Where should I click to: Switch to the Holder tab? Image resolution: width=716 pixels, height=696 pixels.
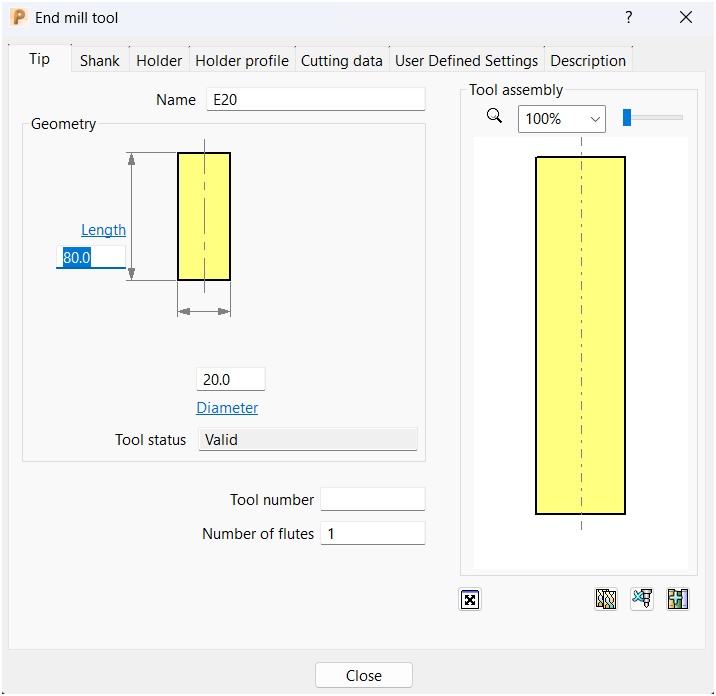(x=159, y=60)
